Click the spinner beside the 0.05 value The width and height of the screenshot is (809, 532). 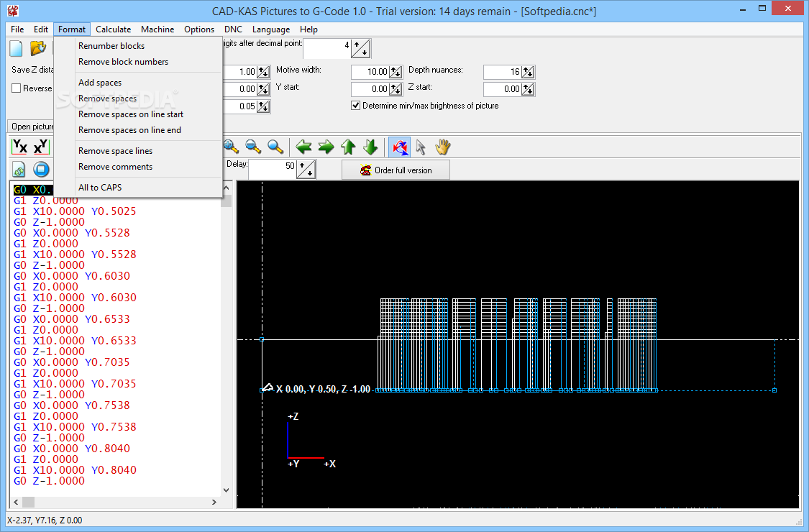pyautogui.click(x=263, y=106)
